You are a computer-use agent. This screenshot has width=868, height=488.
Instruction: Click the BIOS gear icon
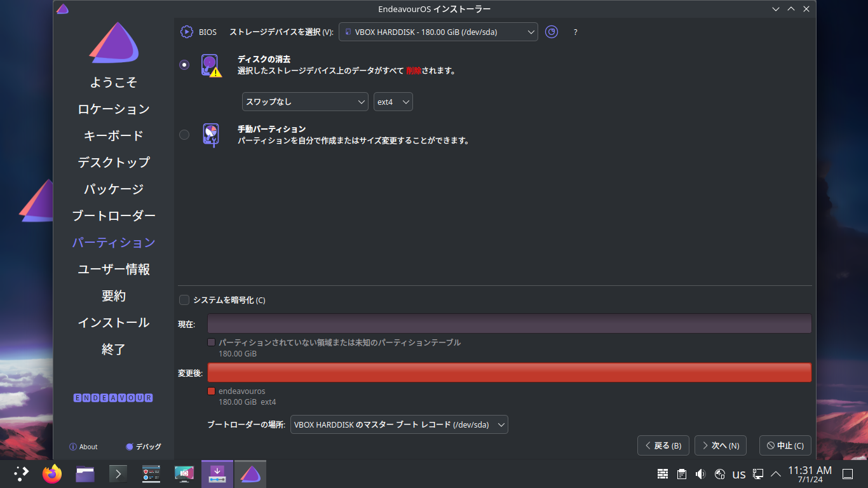(186, 32)
